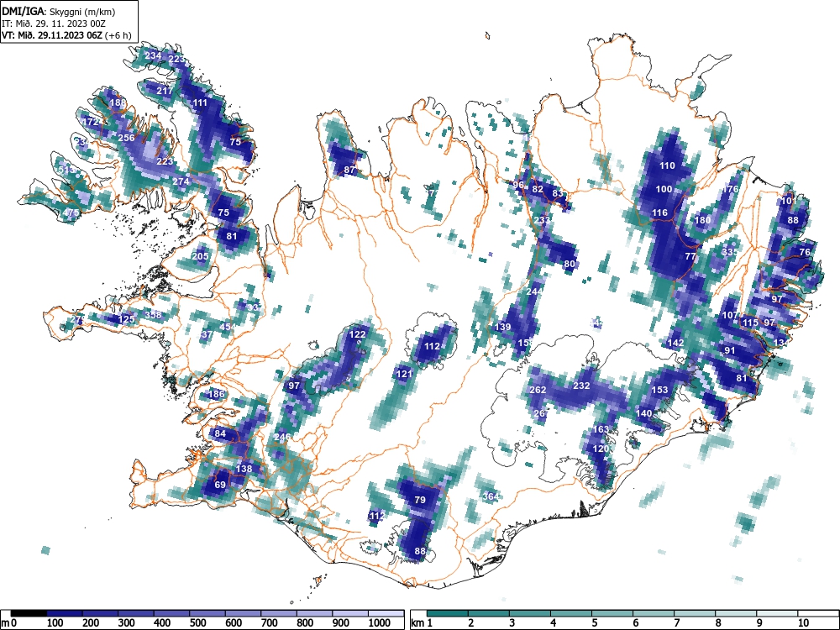Click the map value '172'
This screenshot has height=630, width=840.
coord(91,122)
